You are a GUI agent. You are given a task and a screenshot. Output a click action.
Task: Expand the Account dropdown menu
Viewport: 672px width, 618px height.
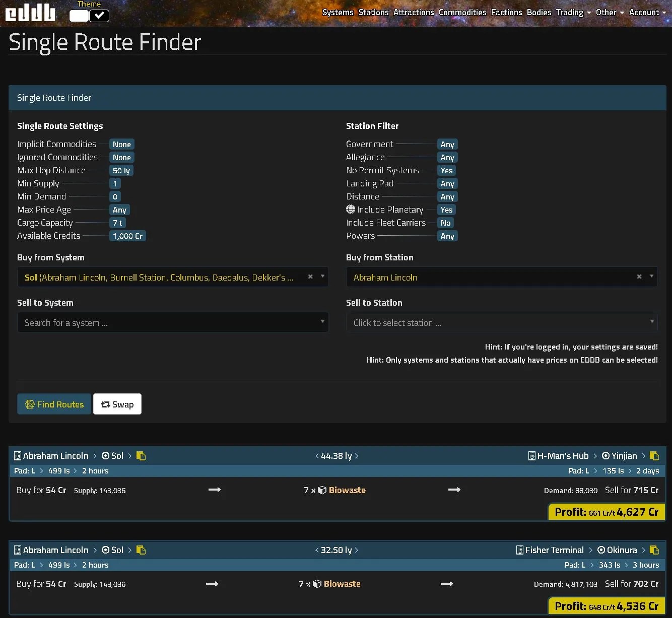(x=647, y=12)
